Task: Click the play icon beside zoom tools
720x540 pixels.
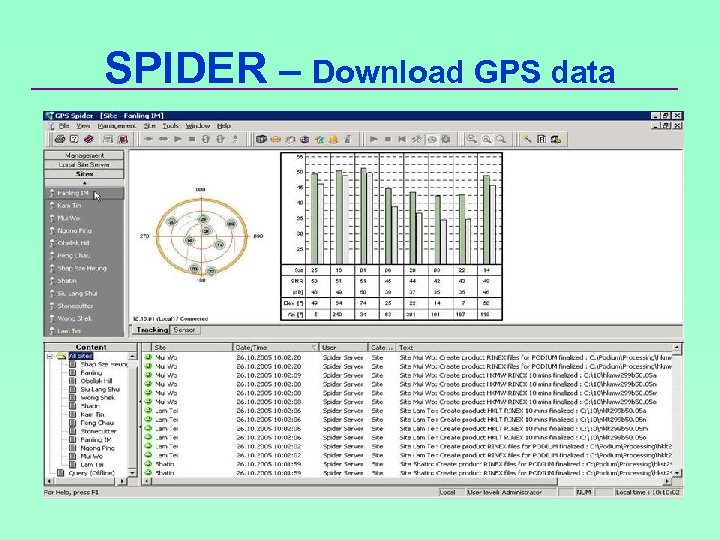Action: tap(373, 139)
